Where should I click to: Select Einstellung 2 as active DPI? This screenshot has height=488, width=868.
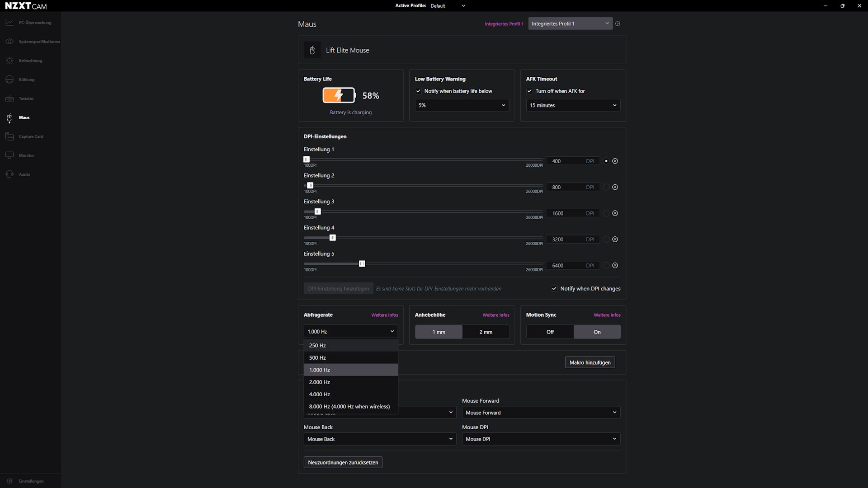(x=606, y=187)
